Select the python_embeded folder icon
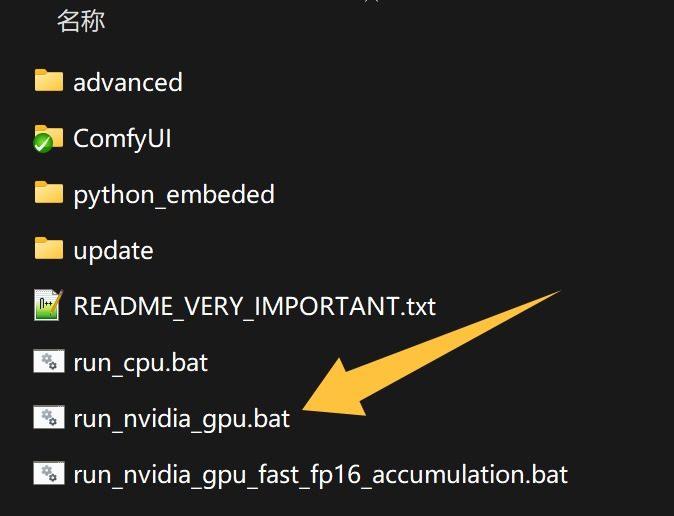This screenshot has width=674, height=516. tap(49, 192)
